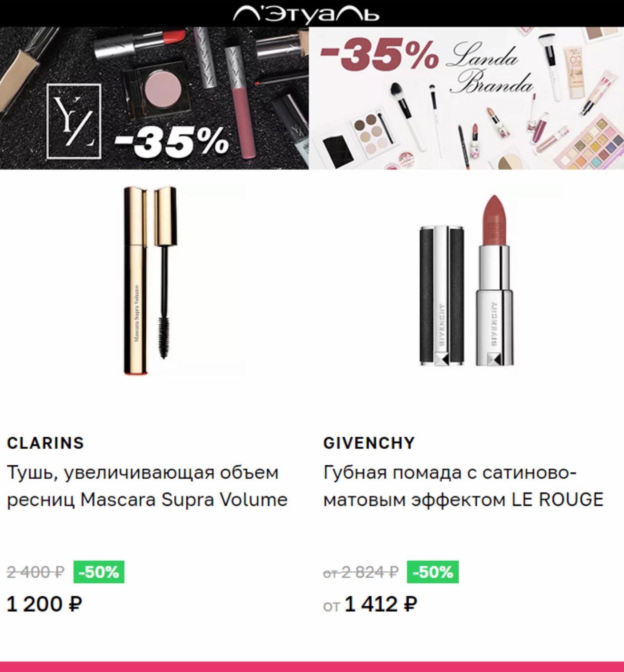Click the crossed-out 2 824 ₽ price
This screenshot has height=672, width=624.
point(361,572)
